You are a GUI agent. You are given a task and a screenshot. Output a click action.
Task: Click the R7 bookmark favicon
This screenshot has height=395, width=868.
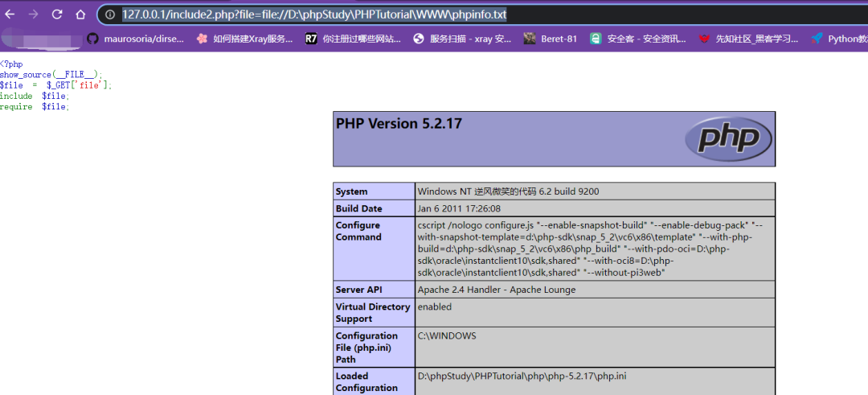coord(311,39)
